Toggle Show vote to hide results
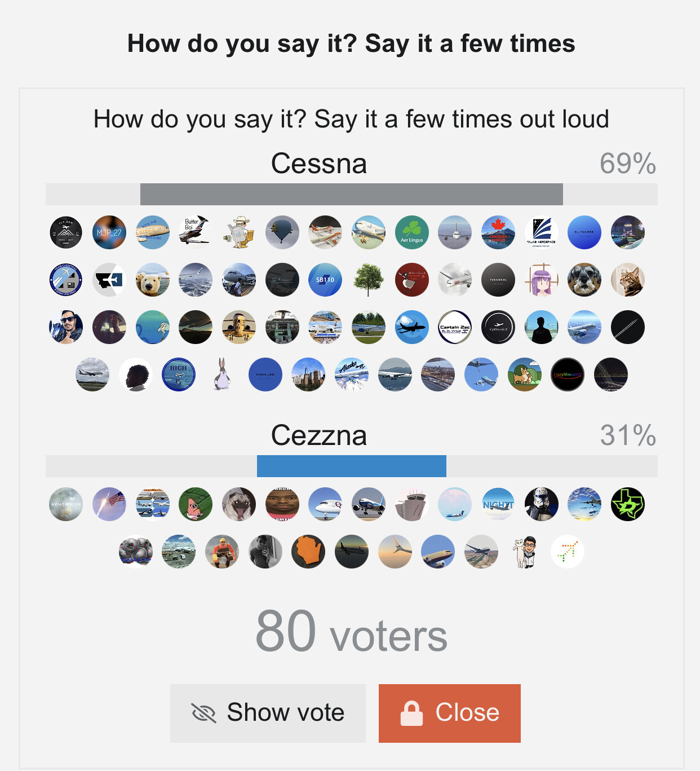 coord(268,713)
